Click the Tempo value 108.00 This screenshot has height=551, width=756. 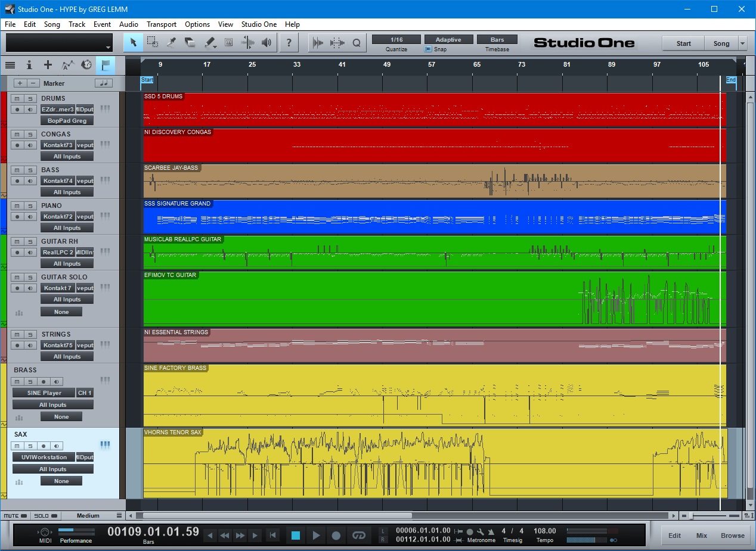(x=545, y=531)
